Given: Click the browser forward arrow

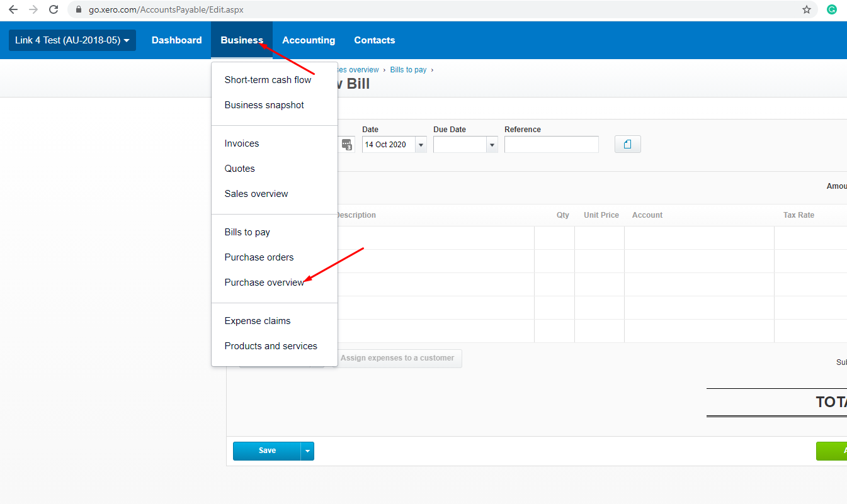Looking at the screenshot, I should (x=33, y=9).
